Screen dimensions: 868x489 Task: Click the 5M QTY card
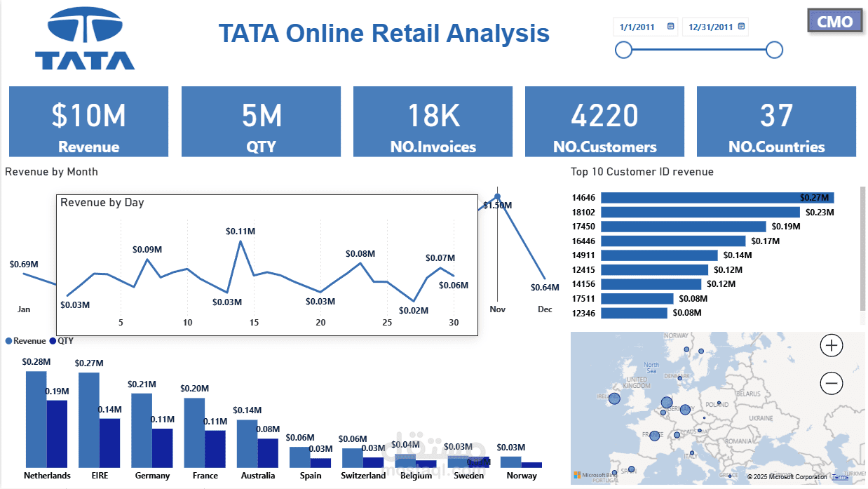click(x=261, y=121)
